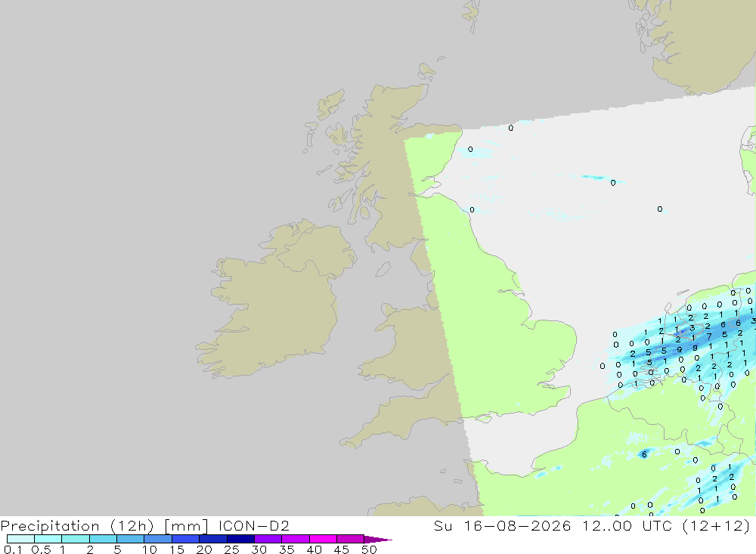Image resolution: width=756 pixels, height=554 pixels.
Task: Select the 5–10 mm light blue legend swatch
Action: pyautogui.click(x=130, y=539)
